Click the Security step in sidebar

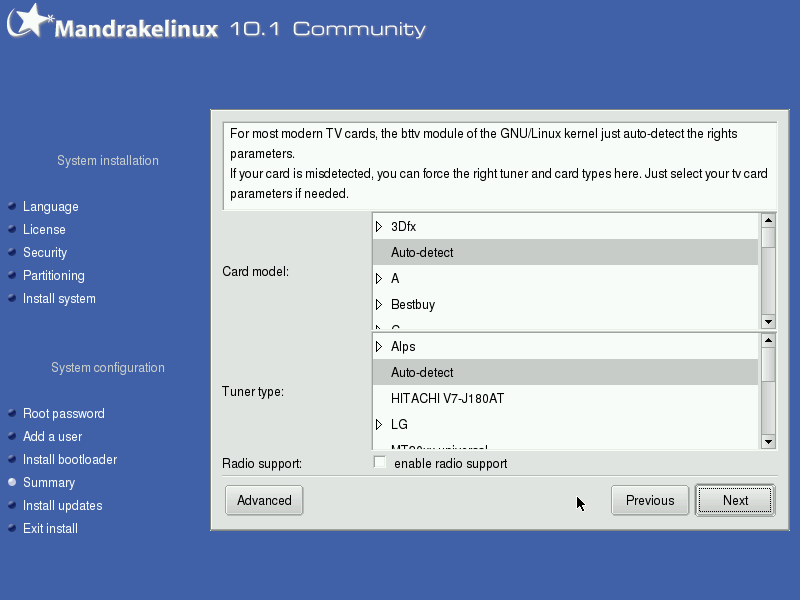coord(45,253)
